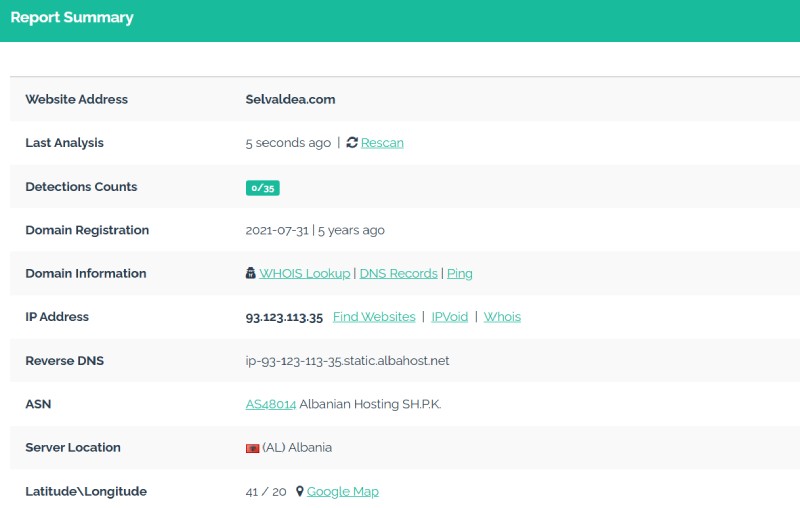Click Whois link in IP Address row
The image size is (800, 508).
coord(502,317)
